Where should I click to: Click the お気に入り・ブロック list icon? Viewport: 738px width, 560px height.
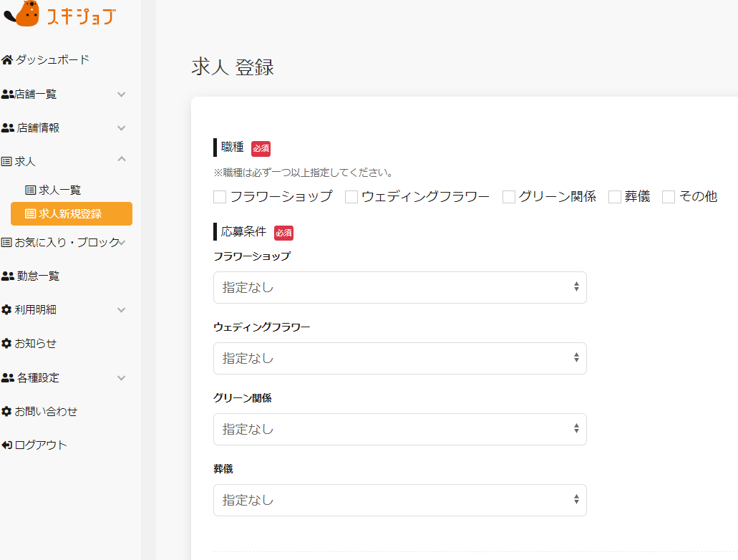(6, 243)
